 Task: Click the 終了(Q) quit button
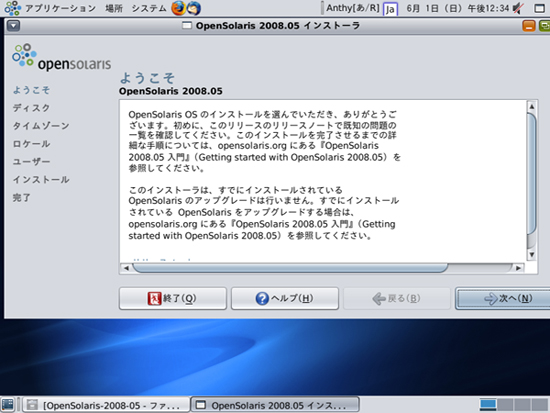[173, 299]
